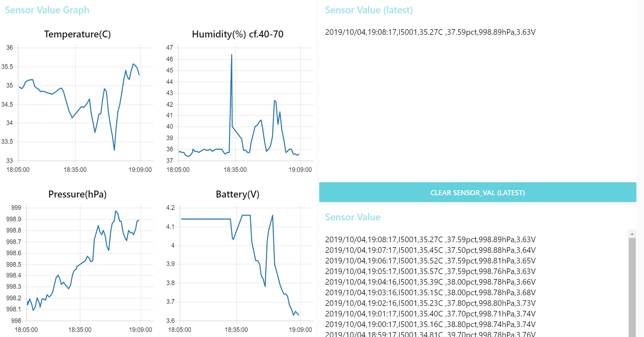The height and width of the screenshot is (337, 644).
Task: Click the Battery(V) chart title
Action: tap(238, 194)
